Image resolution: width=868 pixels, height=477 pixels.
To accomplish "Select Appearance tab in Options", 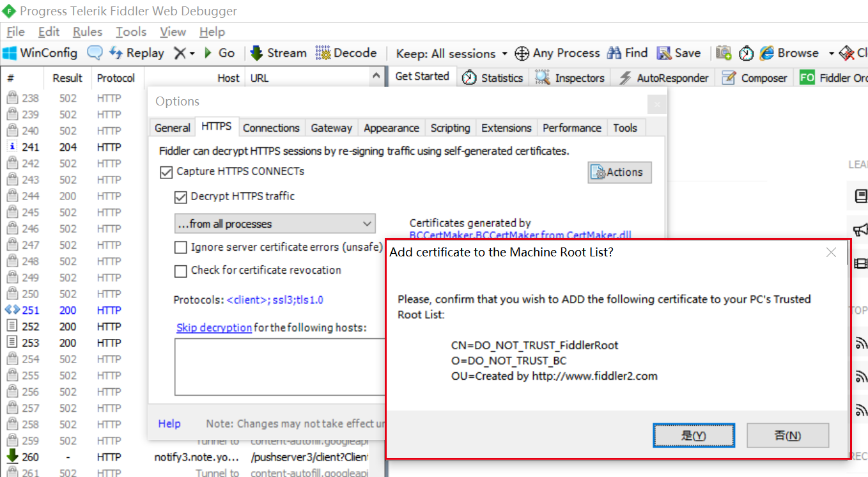I will coord(391,128).
